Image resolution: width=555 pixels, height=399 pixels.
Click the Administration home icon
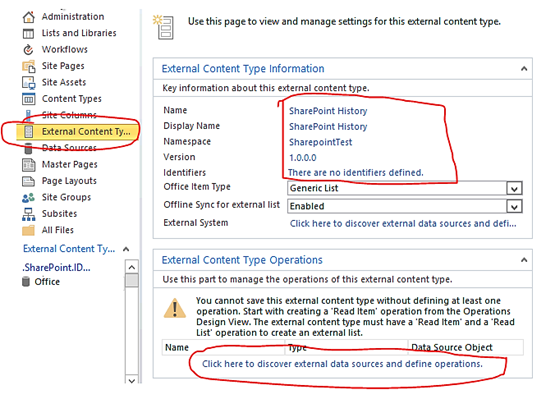tap(29, 17)
